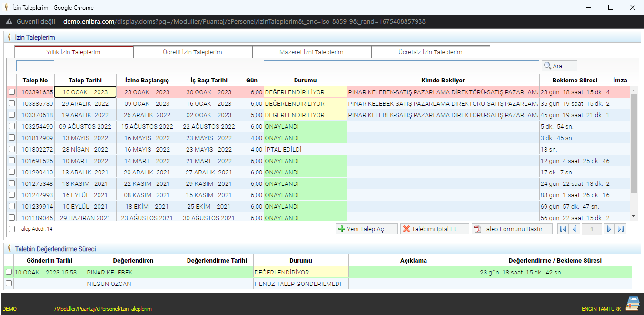The image size is (644, 315).
Task: Select checkbox for request 103254490
Action: point(11,127)
